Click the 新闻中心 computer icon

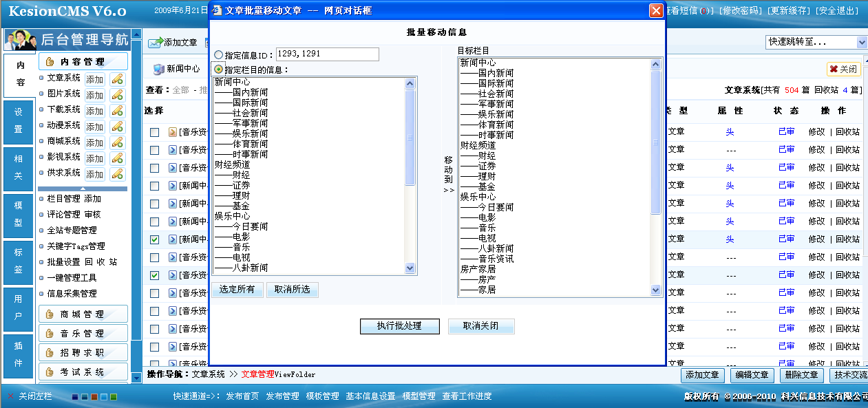pyautogui.click(x=159, y=69)
